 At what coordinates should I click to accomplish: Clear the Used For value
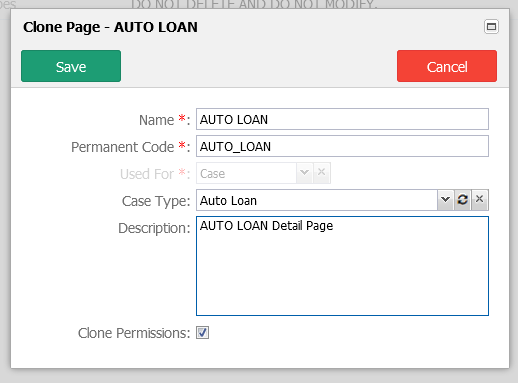(321, 173)
